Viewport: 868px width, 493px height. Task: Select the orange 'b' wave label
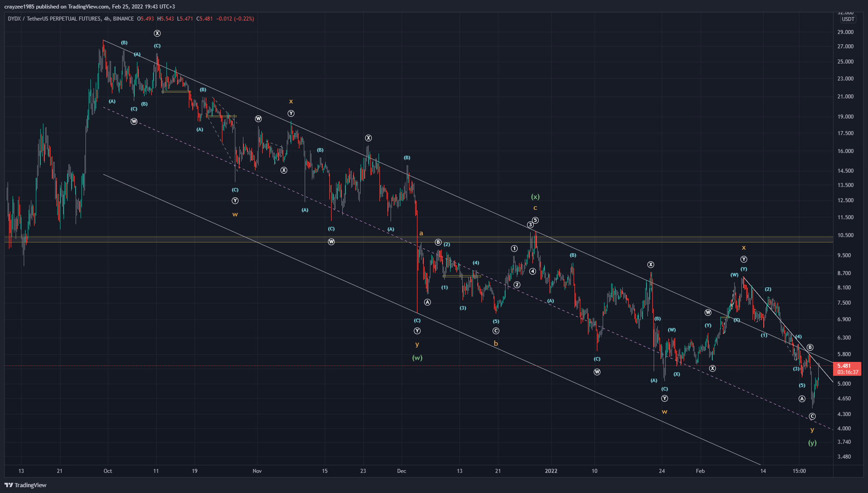tap(496, 344)
